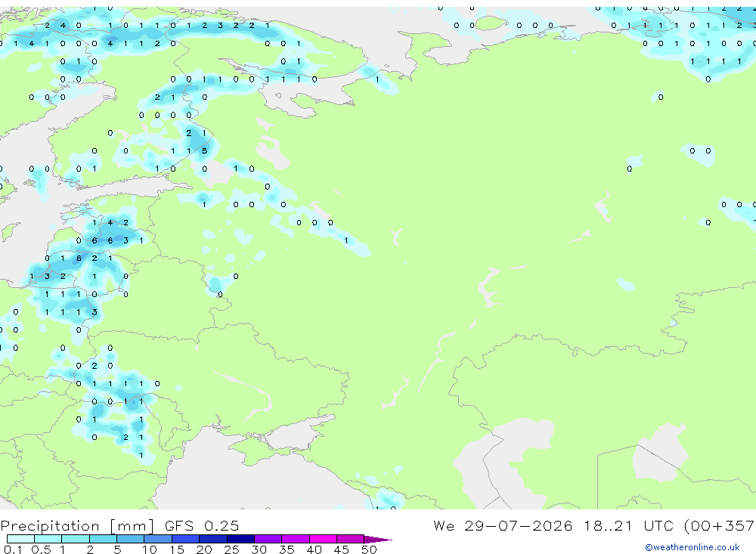Click the legend label '0.5'
The height and width of the screenshot is (554, 756).
tap(41, 549)
